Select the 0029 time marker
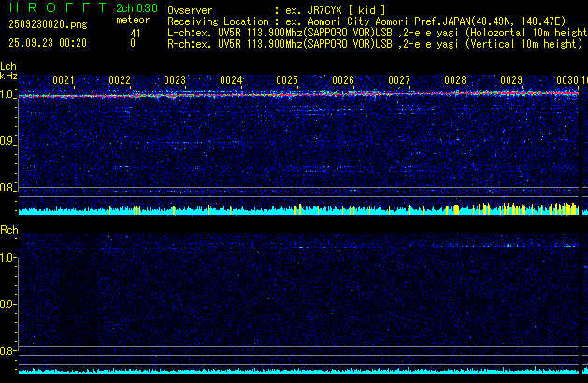This screenshot has height=383, width=588. click(x=511, y=81)
